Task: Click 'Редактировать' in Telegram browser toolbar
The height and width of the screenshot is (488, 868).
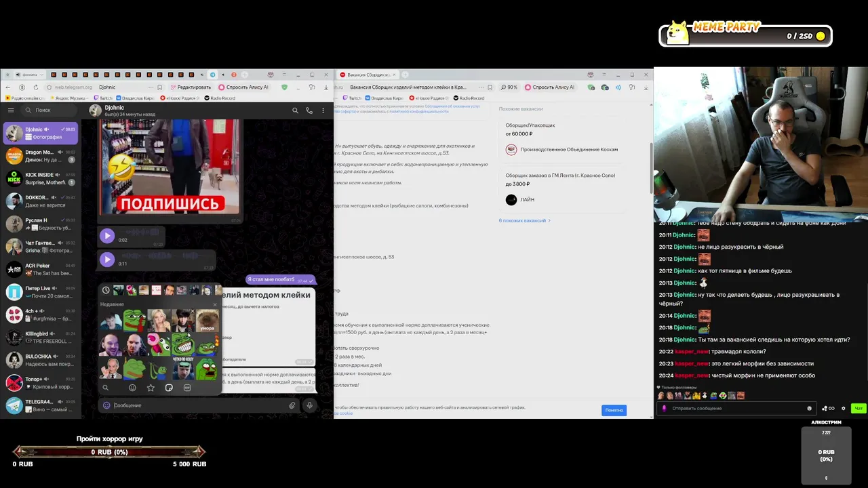Action: click(x=191, y=87)
